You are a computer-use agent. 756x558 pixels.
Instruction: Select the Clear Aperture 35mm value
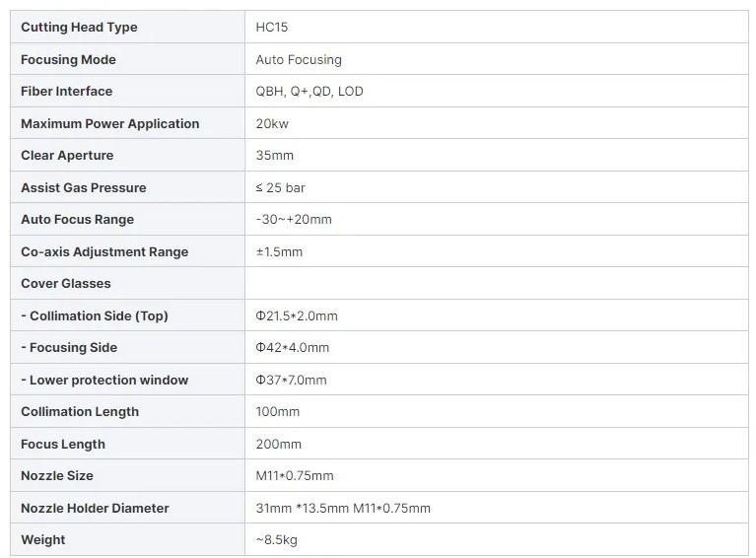coord(274,156)
